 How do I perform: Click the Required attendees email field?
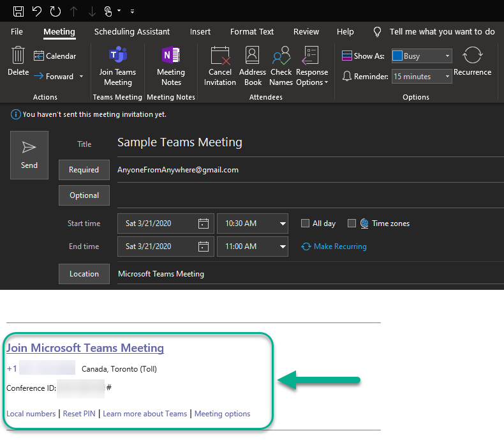(310, 170)
